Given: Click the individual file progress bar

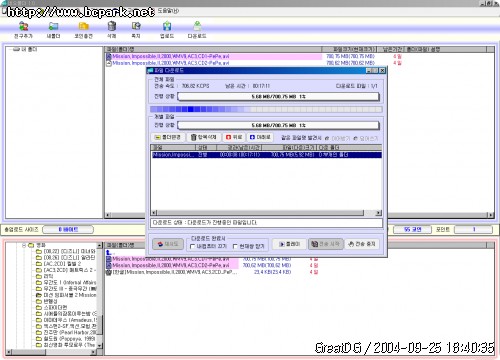Looking at the screenshot, I should click(x=279, y=125).
